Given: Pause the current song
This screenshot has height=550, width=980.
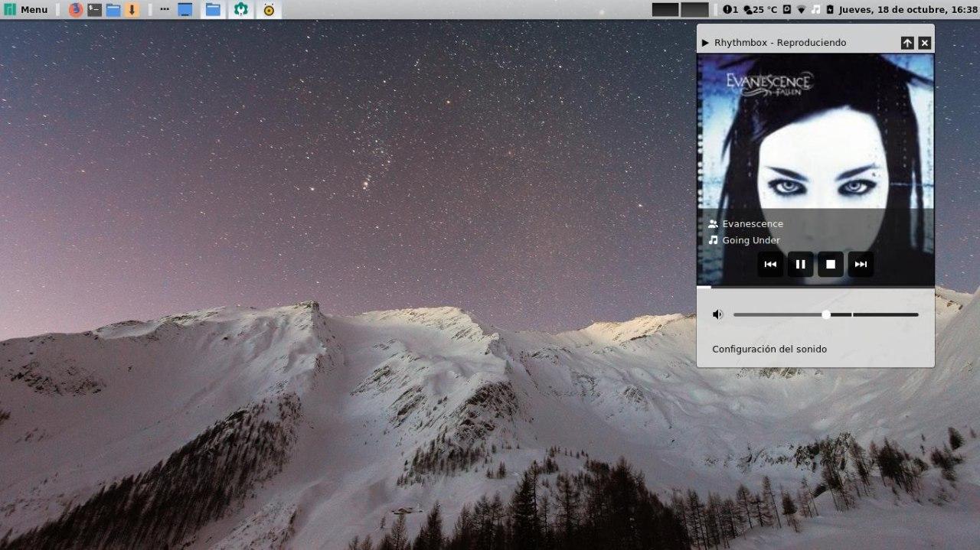Looking at the screenshot, I should pos(800,265).
